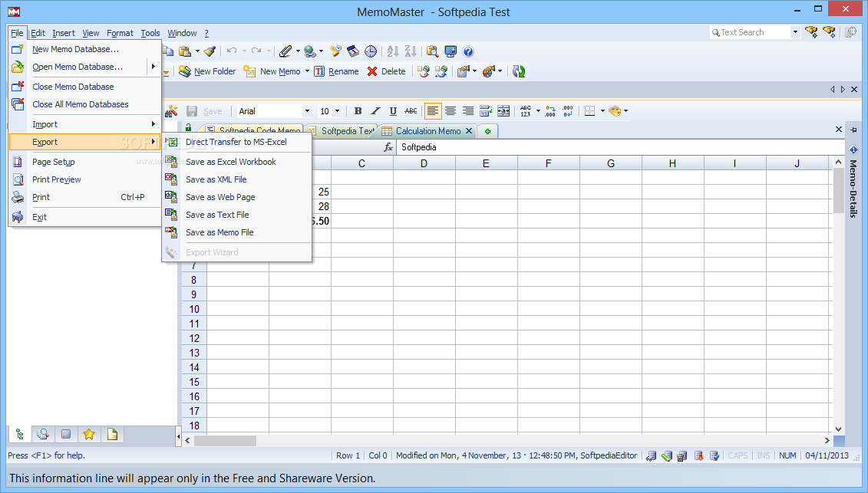Click Print Preview in File menu

pyautogui.click(x=84, y=179)
